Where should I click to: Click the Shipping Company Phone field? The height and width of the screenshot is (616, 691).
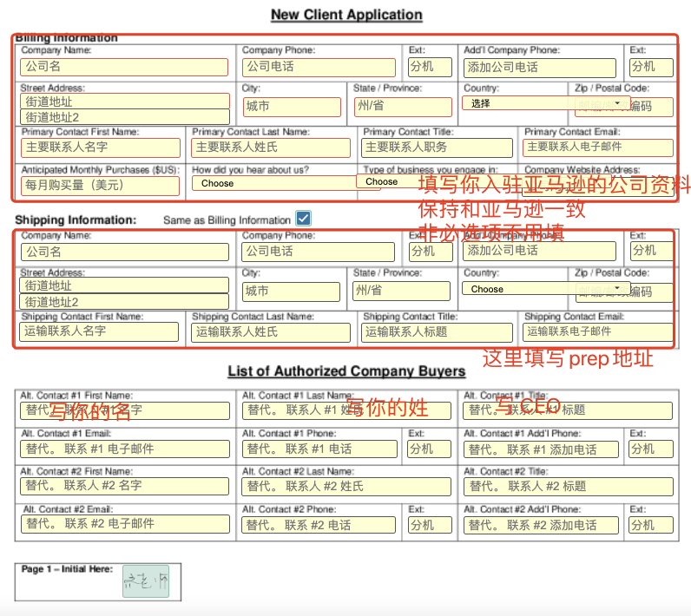tap(318, 252)
